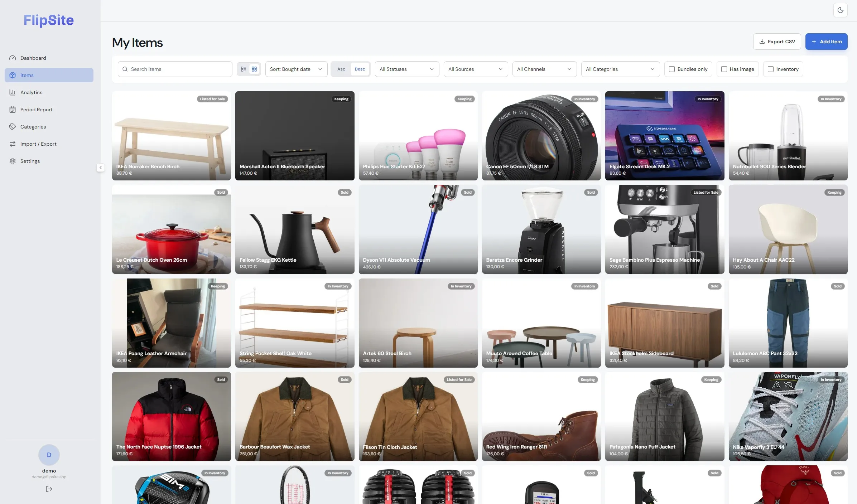This screenshot has width=857, height=504.
Task: Collapse the sidebar with the chevron handle
Action: (x=101, y=168)
